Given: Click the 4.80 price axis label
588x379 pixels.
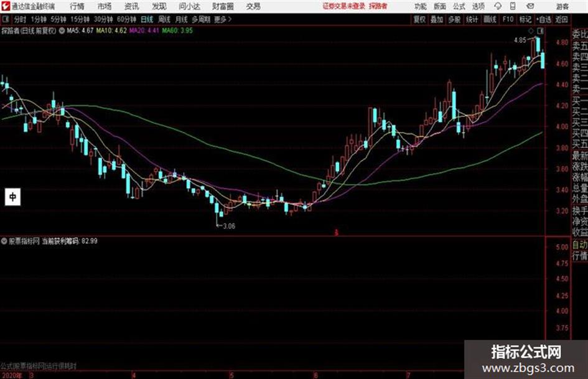Looking at the screenshot, I should (x=562, y=42).
